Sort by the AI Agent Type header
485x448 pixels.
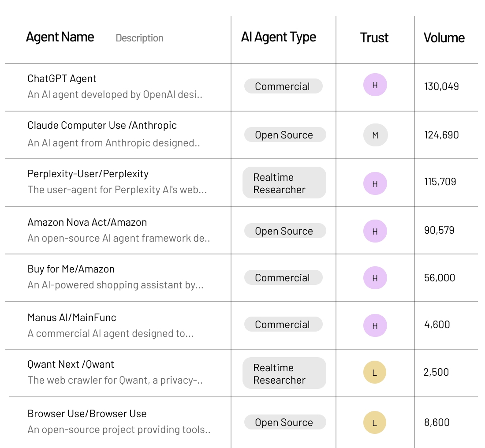[278, 37]
